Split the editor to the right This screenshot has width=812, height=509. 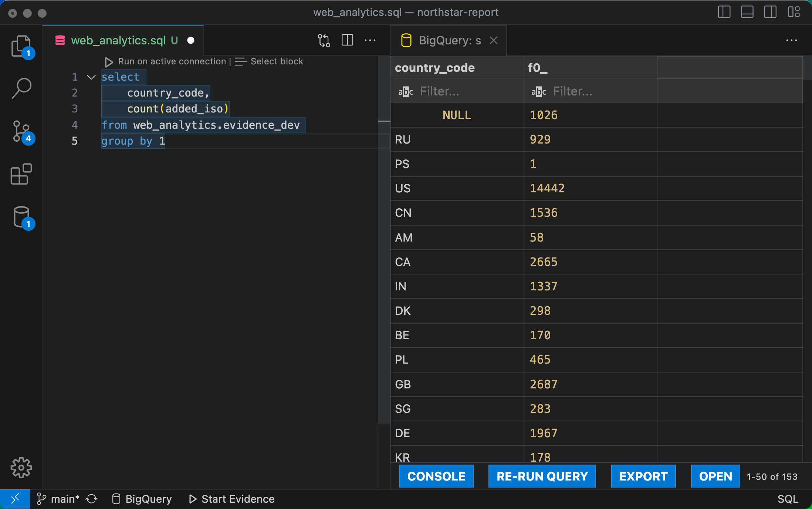point(348,40)
